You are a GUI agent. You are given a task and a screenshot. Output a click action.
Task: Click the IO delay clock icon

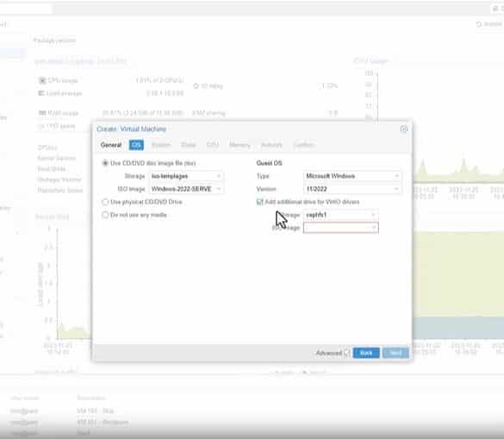(196, 86)
